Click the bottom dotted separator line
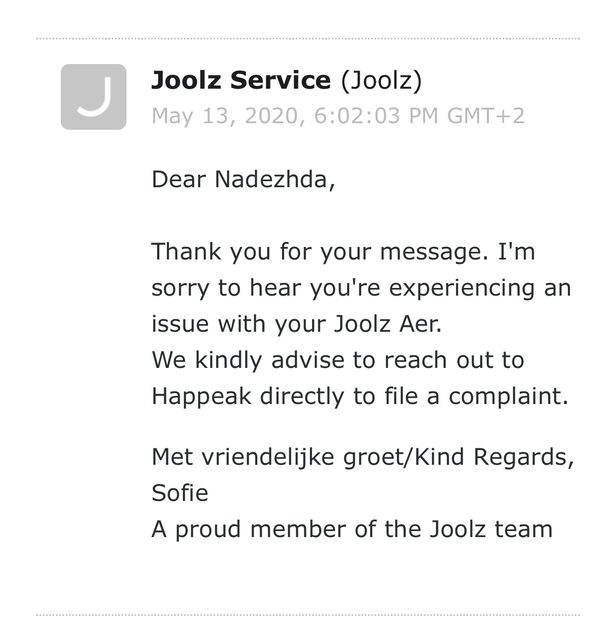The image size is (616, 640). [x=308, y=615]
